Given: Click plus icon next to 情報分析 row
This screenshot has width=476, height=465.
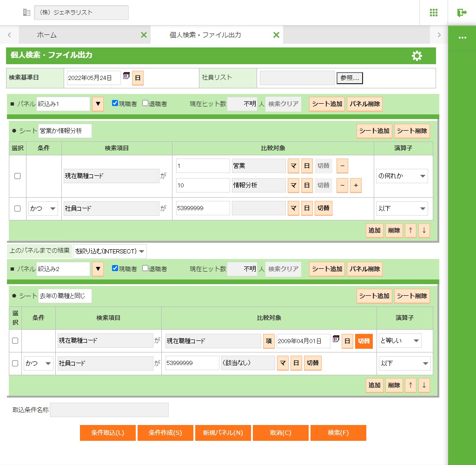Looking at the screenshot, I should pyautogui.click(x=356, y=185).
